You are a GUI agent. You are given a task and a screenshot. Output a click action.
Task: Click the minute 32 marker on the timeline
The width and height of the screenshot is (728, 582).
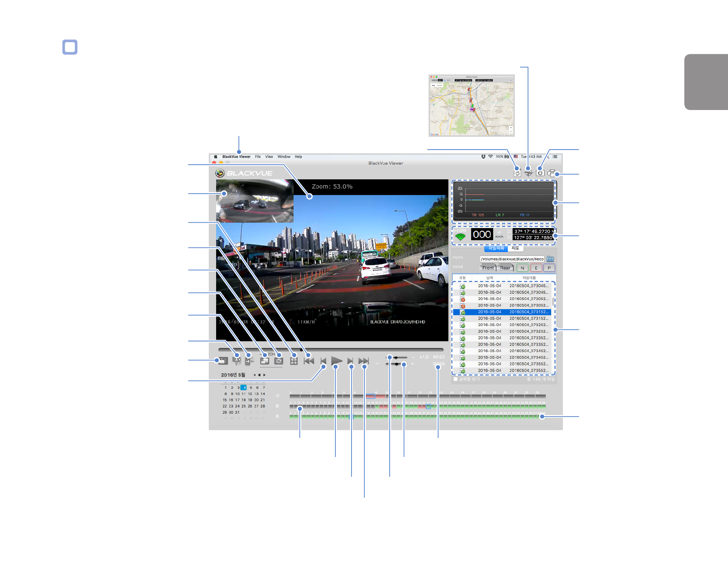[428, 406]
